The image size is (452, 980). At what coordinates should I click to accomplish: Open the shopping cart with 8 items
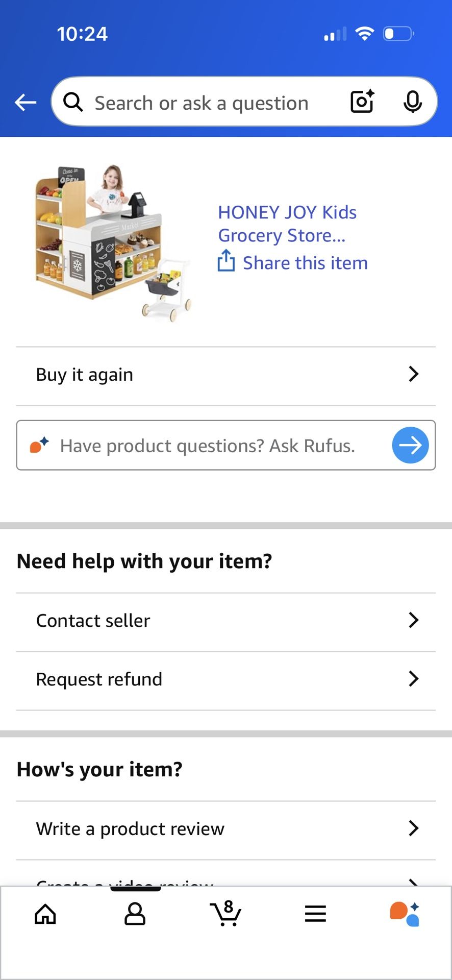225,913
